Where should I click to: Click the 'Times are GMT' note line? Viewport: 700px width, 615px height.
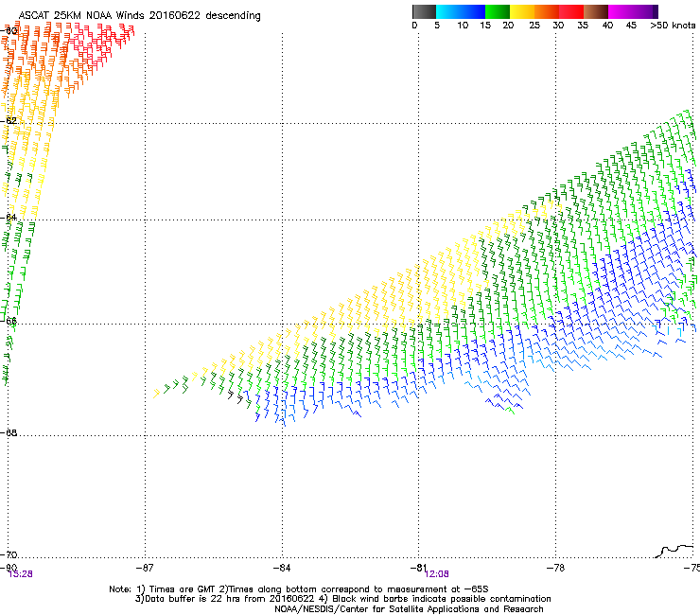pyautogui.click(x=299, y=589)
